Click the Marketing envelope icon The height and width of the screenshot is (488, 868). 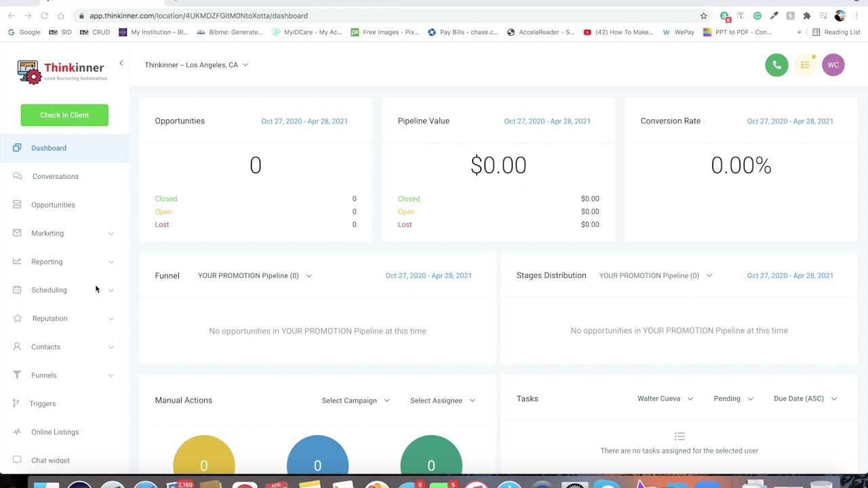pos(17,233)
